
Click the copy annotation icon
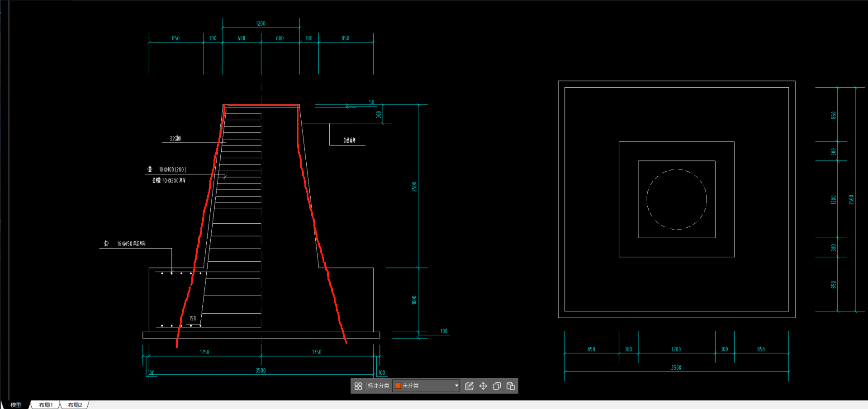point(497,386)
